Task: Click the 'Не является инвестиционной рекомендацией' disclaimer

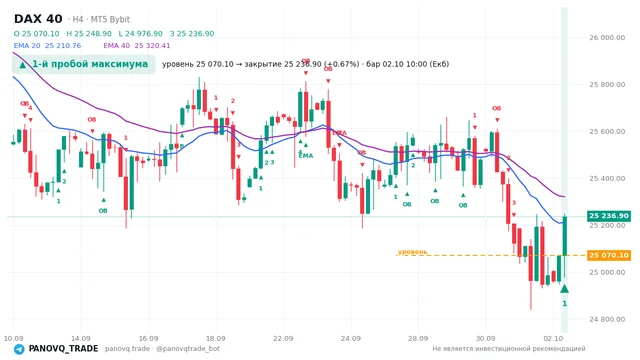Action: tap(509, 349)
